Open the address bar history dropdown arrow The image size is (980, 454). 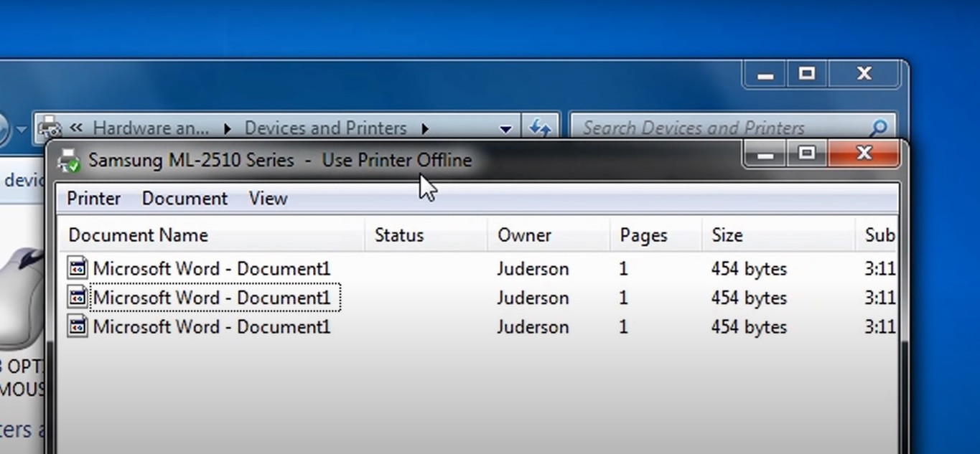pos(505,129)
